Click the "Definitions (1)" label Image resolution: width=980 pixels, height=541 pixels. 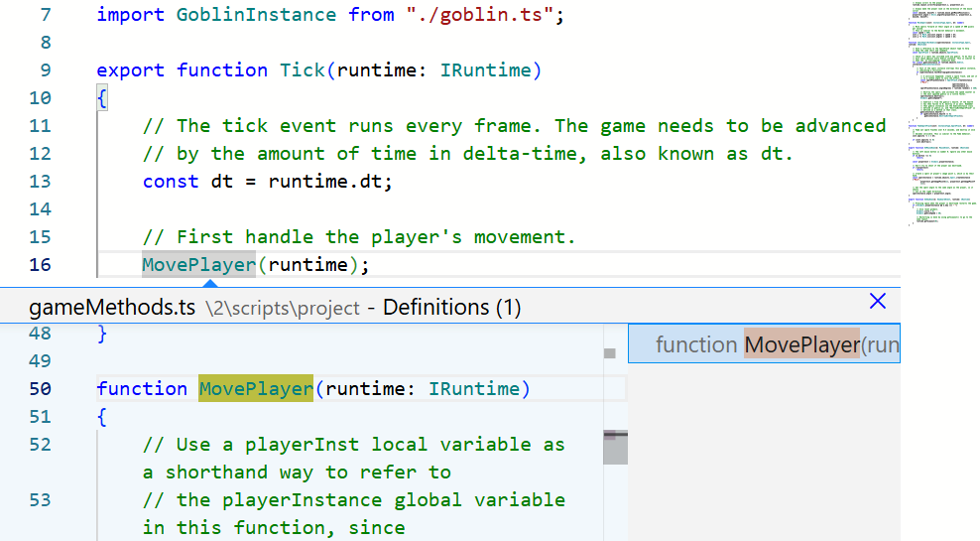pos(451,308)
